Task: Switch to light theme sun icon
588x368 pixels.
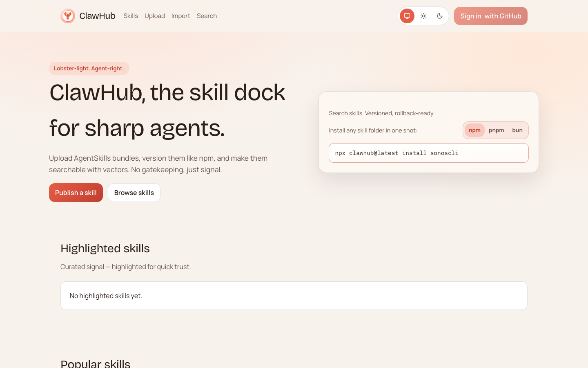Action: (x=423, y=16)
